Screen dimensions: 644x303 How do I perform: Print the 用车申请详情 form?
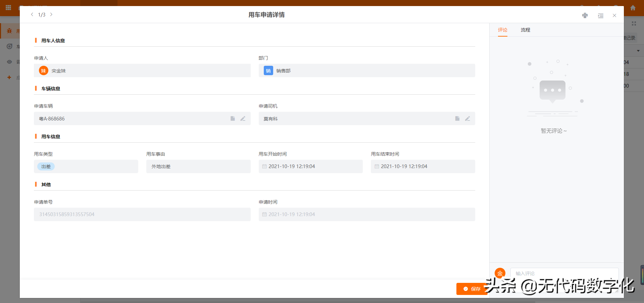click(x=585, y=15)
